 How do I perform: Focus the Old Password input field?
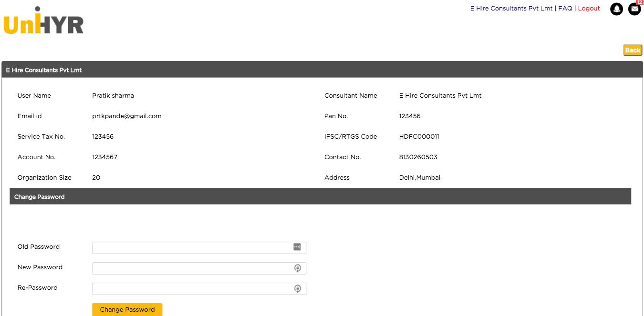click(199, 247)
